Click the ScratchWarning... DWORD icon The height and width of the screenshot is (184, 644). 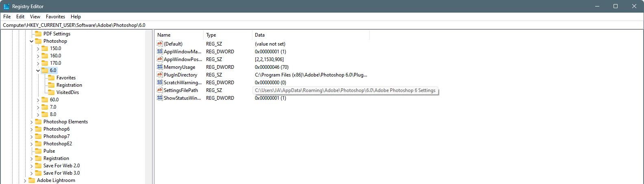pyautogui.click(x=160, y=82)
